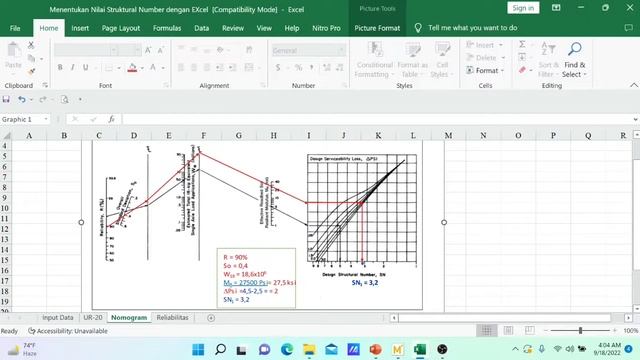Open the Cell Styles gallery
Screen dimensions: 640x360
click(x=442, y=60)
